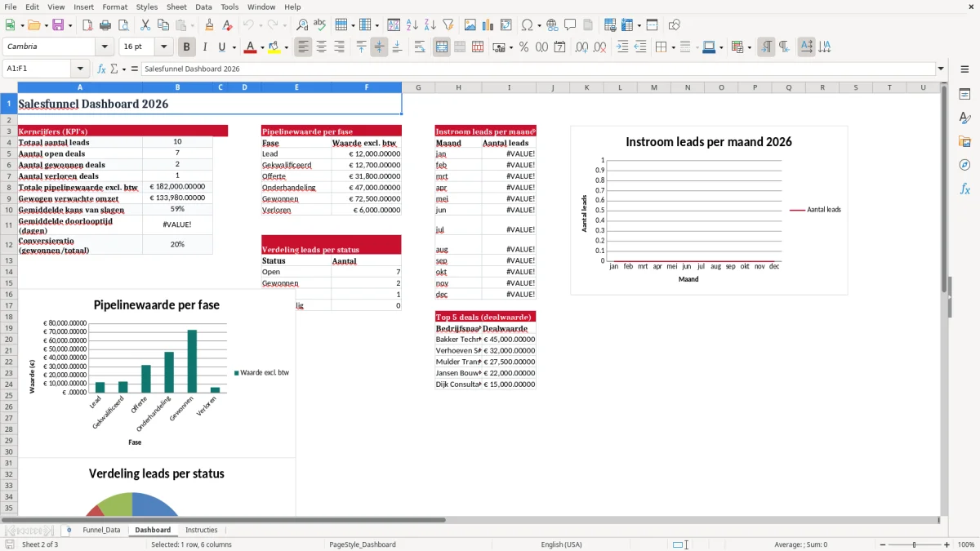Click the Merge and Center Cells icon
This screenshot has width=980, height=551.
tap(442, 47)
